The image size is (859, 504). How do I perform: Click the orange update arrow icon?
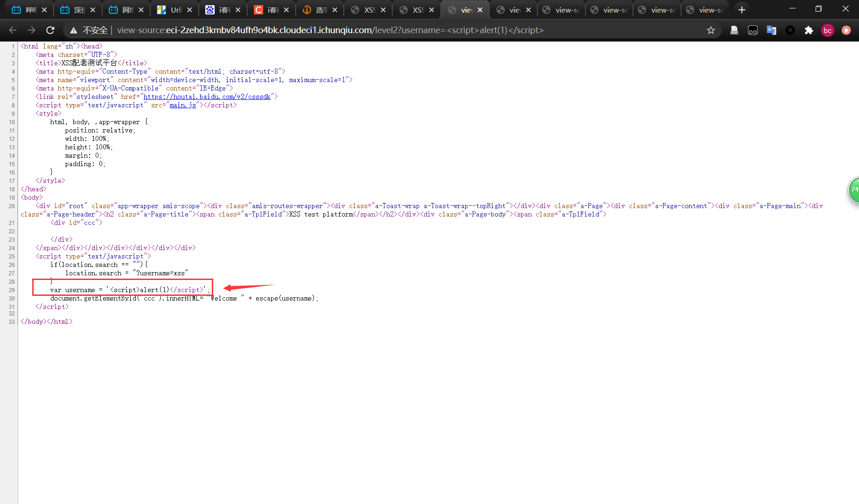[846, 30]
